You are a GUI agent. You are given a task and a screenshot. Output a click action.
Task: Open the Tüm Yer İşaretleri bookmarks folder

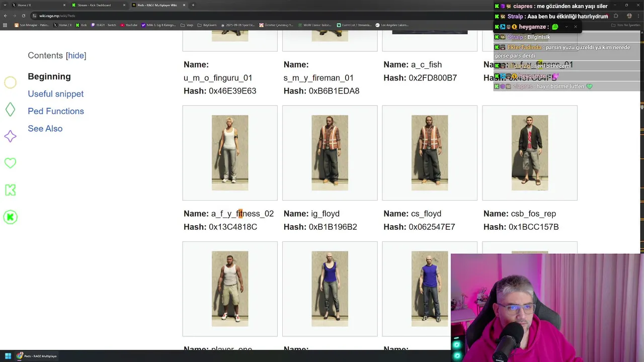626,25
